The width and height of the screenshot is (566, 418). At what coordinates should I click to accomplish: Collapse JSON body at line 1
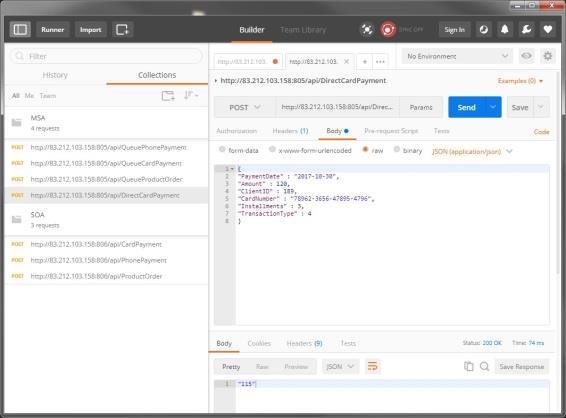[232, 169]
